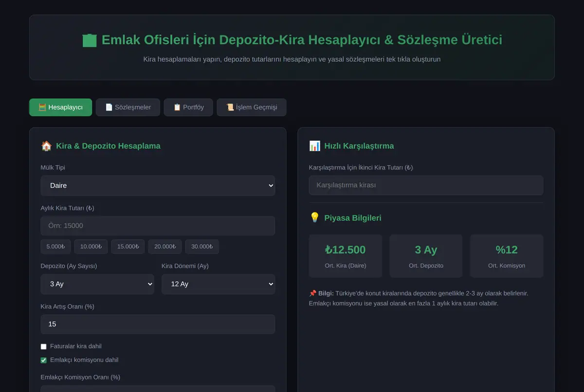
Task: Select the ₺12.500 Ort. Kira card
Action: [346, 256]
